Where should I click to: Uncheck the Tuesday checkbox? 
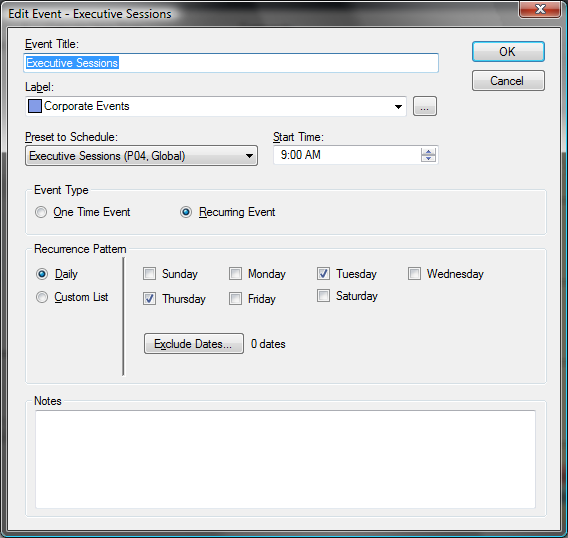click(323, 274)
